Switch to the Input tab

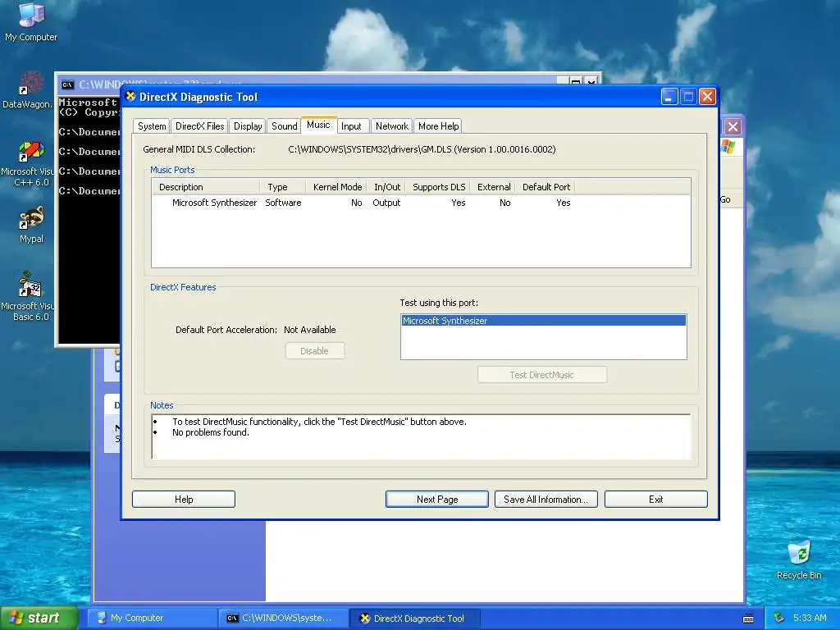(351, 126)
